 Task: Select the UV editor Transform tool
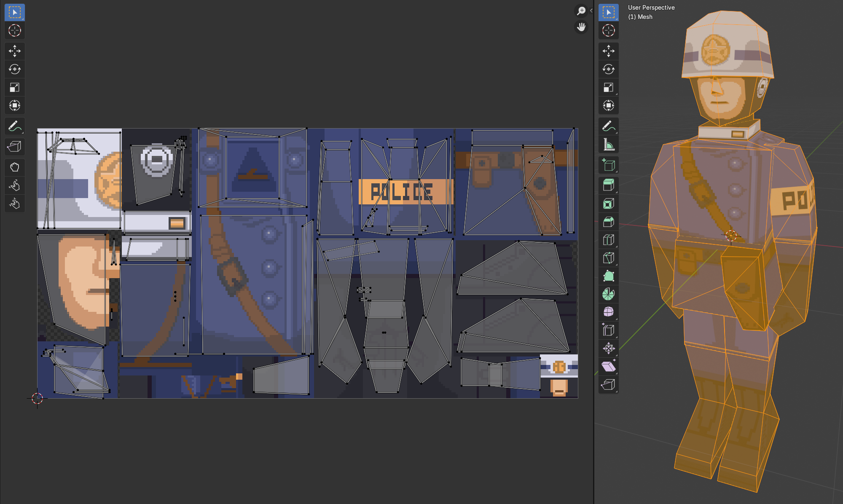pos(15,105)
